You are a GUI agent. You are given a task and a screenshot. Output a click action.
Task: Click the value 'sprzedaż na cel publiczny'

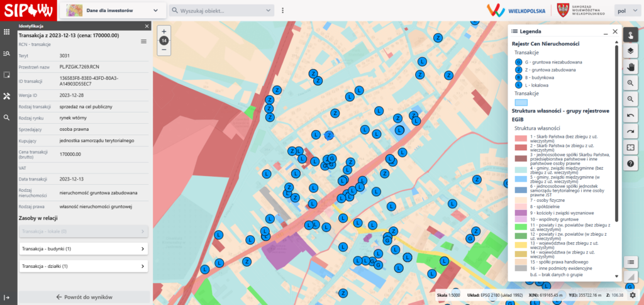click(86, 106)
